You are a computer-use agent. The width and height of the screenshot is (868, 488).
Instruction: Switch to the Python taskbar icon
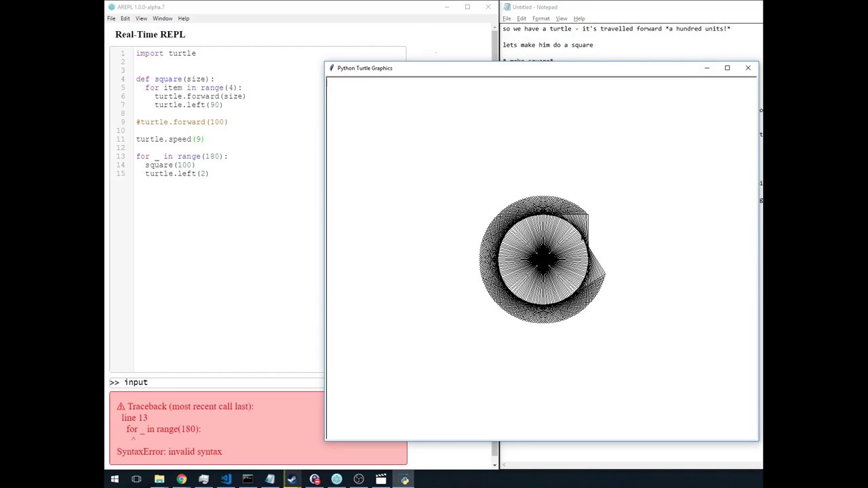point(405,480)
